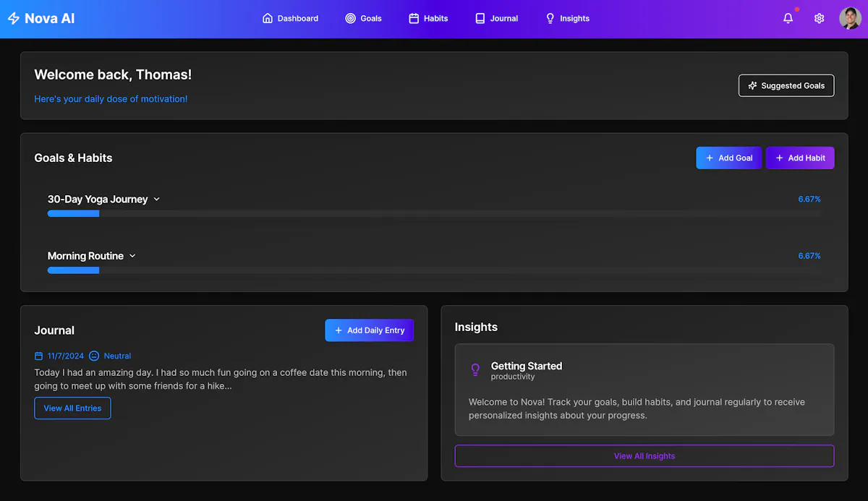
Task: Open the Getting Started insight card
Action: 644,390
